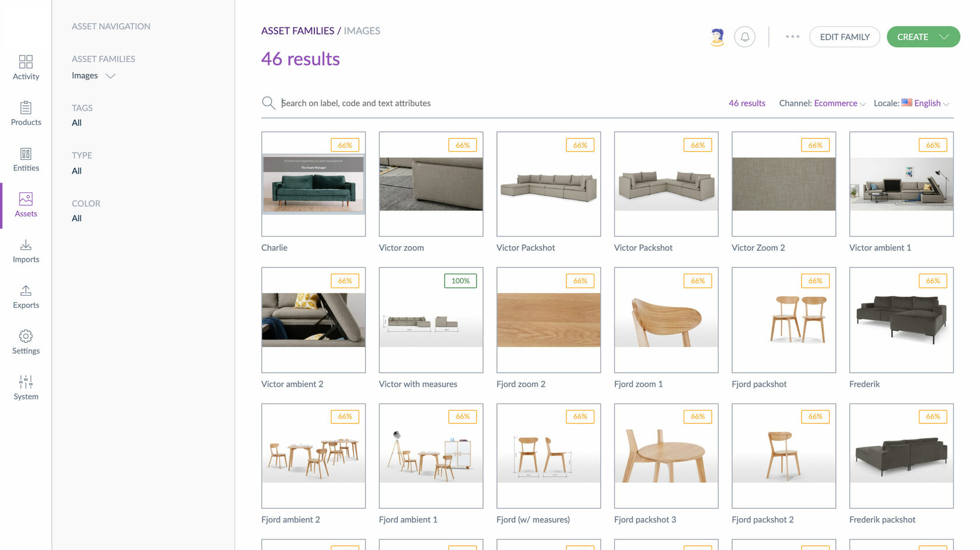This screenshot has height=550, width=980.
Task: Click the Fjord ambient 2 label
Action: tap(290, 520)
